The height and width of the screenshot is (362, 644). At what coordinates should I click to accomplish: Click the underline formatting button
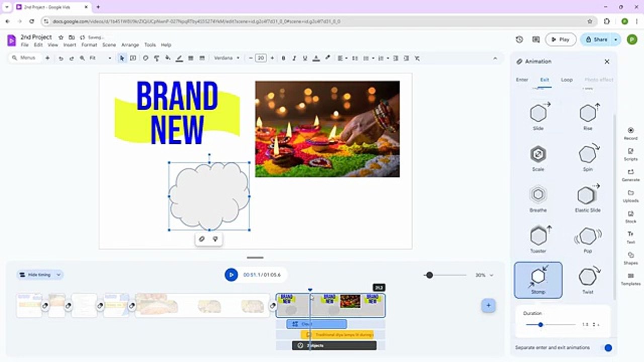(305, 58)
